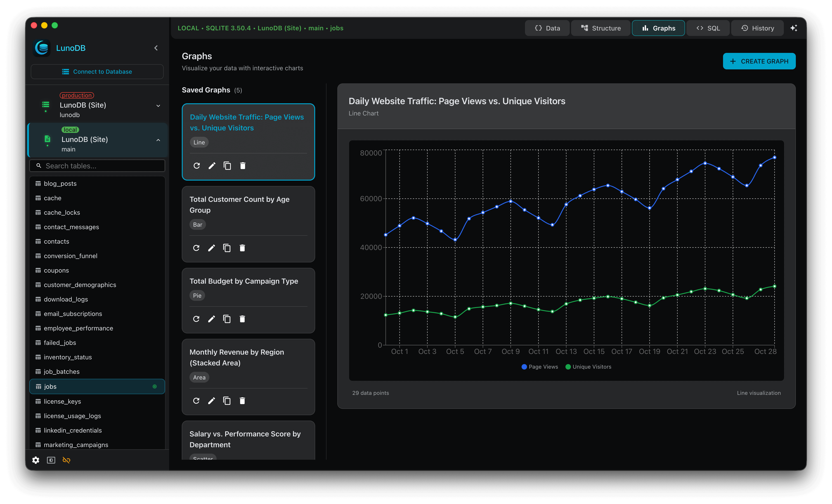Click the green chip icon on jobs table

coord(155,386)
